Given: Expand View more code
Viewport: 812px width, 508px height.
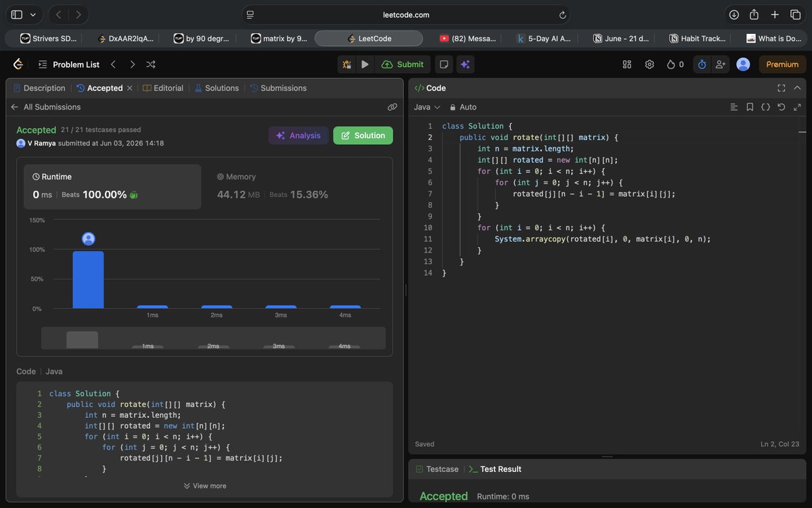Looking at the screenshot, I should click(x=205, y=486).
